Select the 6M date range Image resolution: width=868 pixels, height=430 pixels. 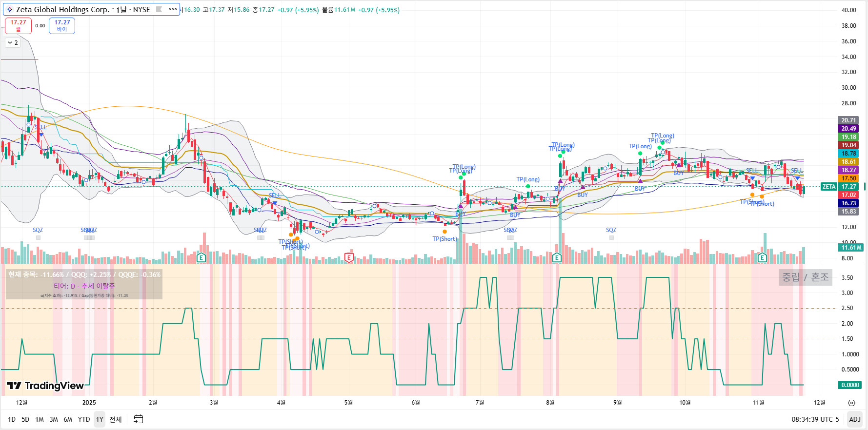[68, 419]
